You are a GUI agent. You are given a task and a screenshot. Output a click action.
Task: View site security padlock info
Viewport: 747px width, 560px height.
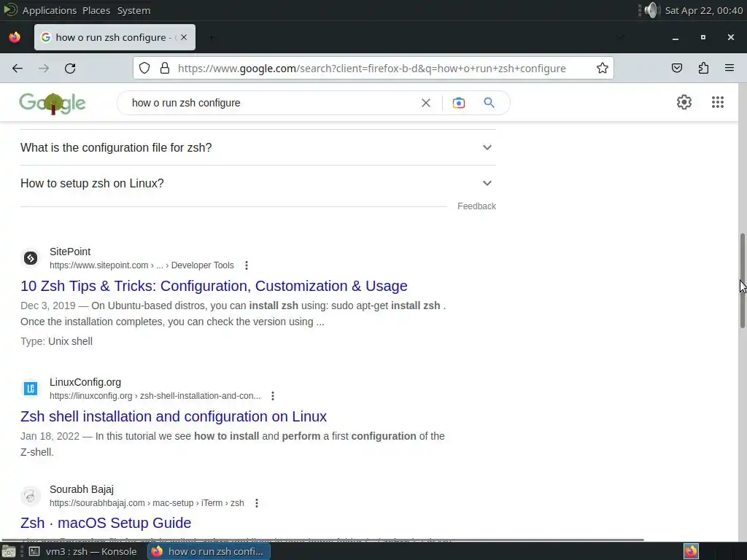(165, 68)
